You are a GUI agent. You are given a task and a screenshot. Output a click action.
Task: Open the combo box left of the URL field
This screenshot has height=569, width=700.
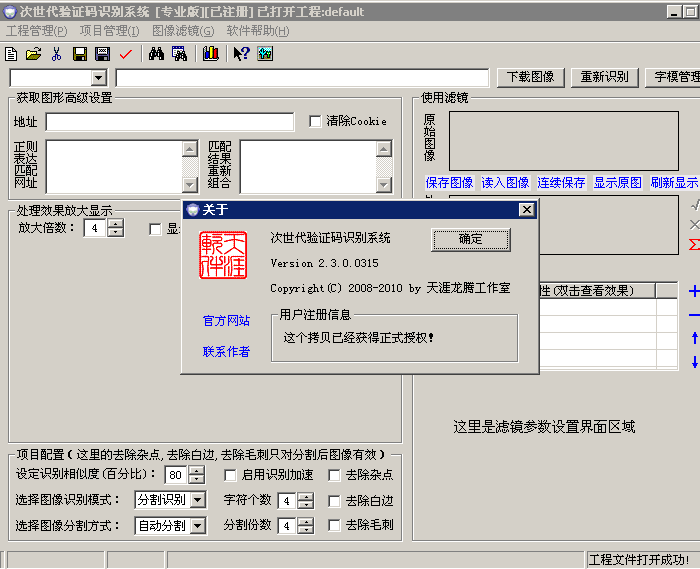[x=98, y=78]
